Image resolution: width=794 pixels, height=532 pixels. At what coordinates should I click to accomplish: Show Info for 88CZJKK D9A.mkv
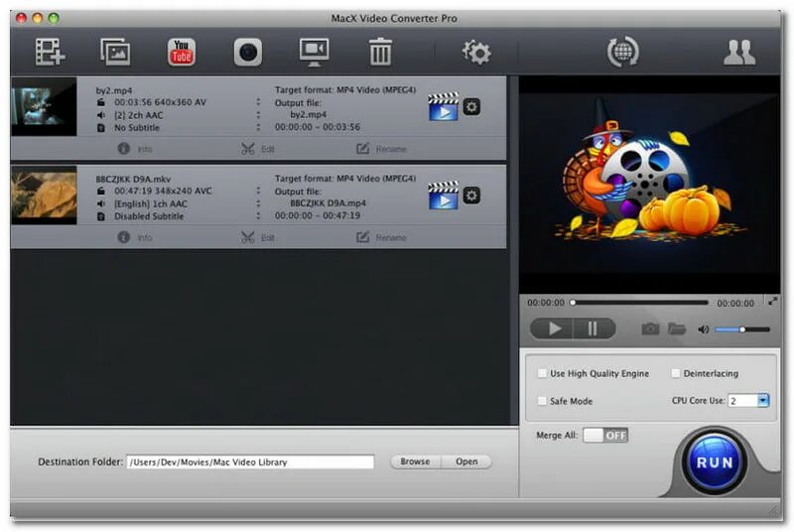(x=135, y=237)
